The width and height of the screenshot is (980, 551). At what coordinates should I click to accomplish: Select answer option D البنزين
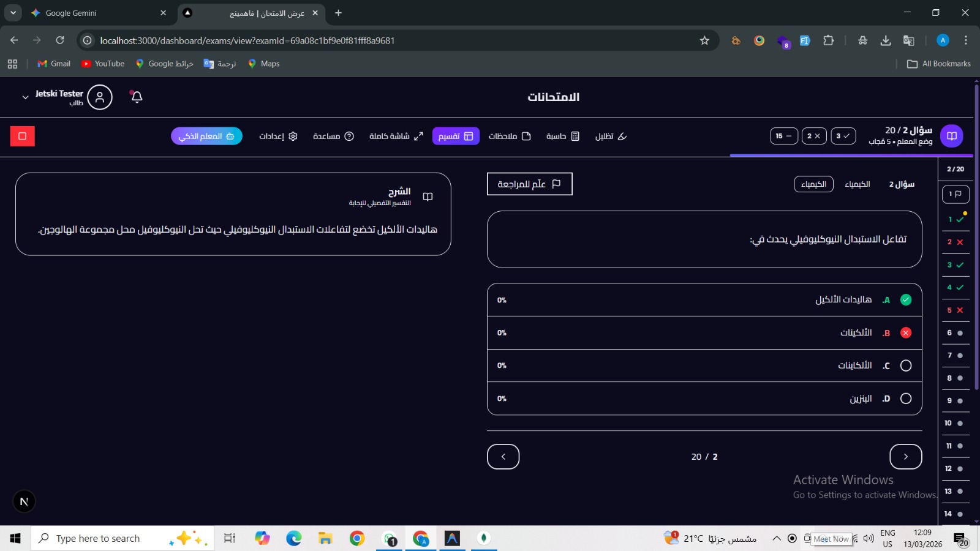click(x=704, y=399)
